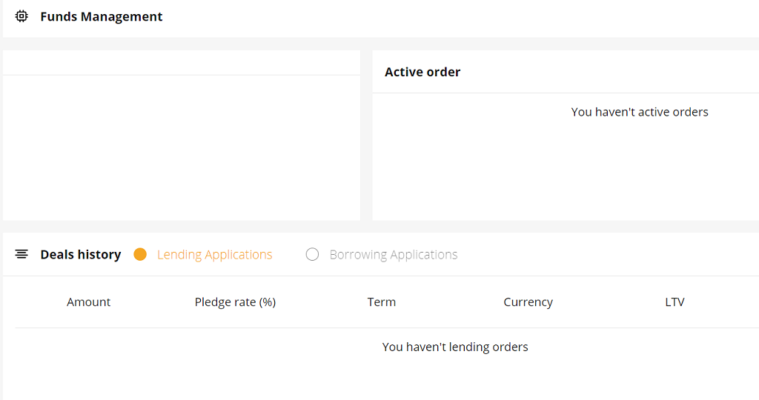Select the Borrowing Applications radio button
This screenshot has width=759, height=400.
(312, 254)
